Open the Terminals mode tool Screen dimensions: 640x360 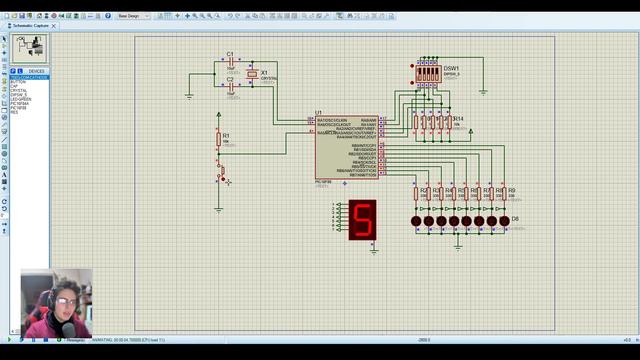4,88
